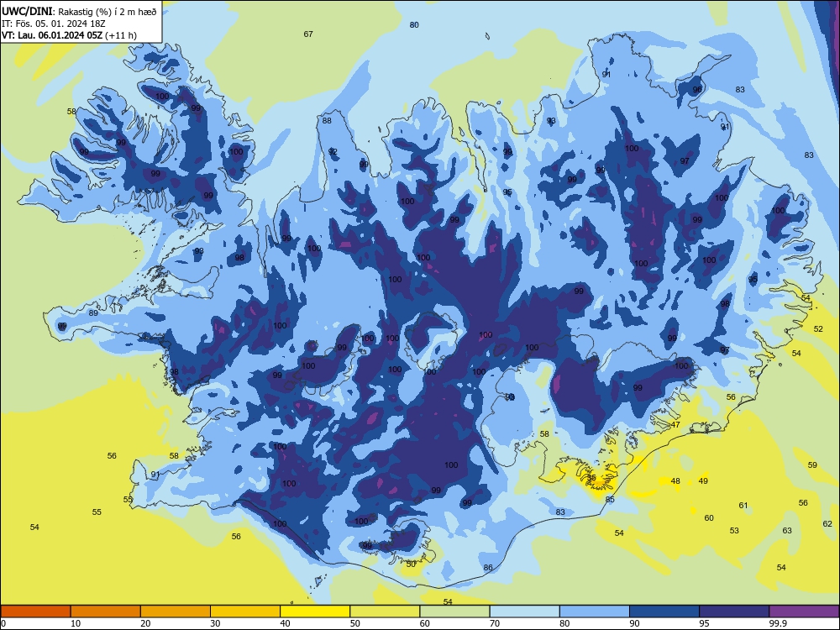
Task: Click the valid time 'VT: Lau. 06.01.2024 05Z'
Action: point(52,35)
